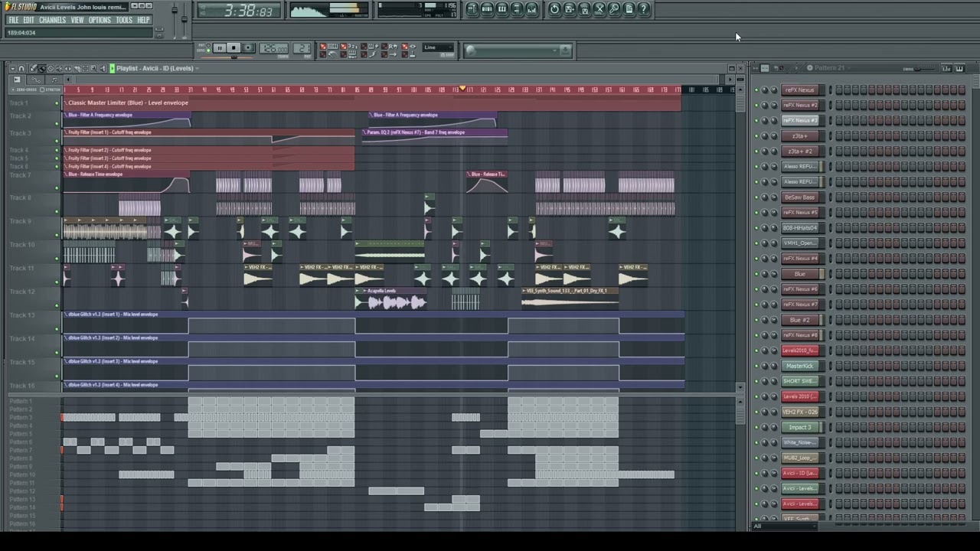Toggle first step of reFX Nexus channel

840,90
